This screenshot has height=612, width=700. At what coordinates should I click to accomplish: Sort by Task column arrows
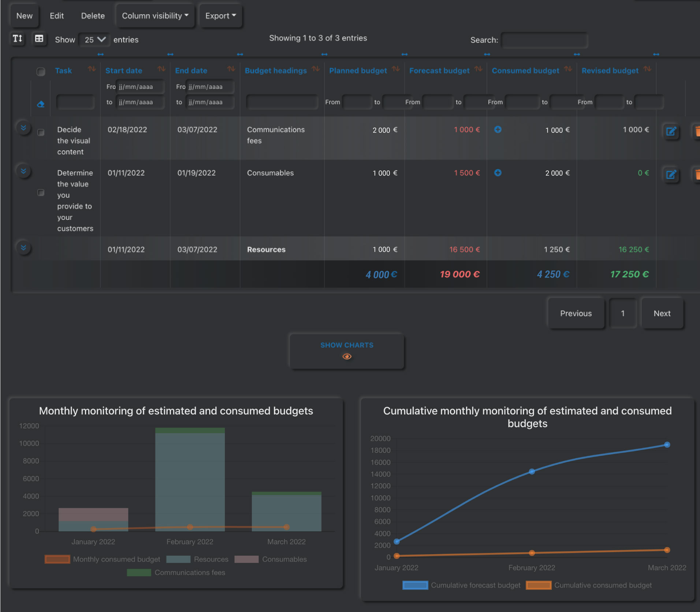click(92, 69)
